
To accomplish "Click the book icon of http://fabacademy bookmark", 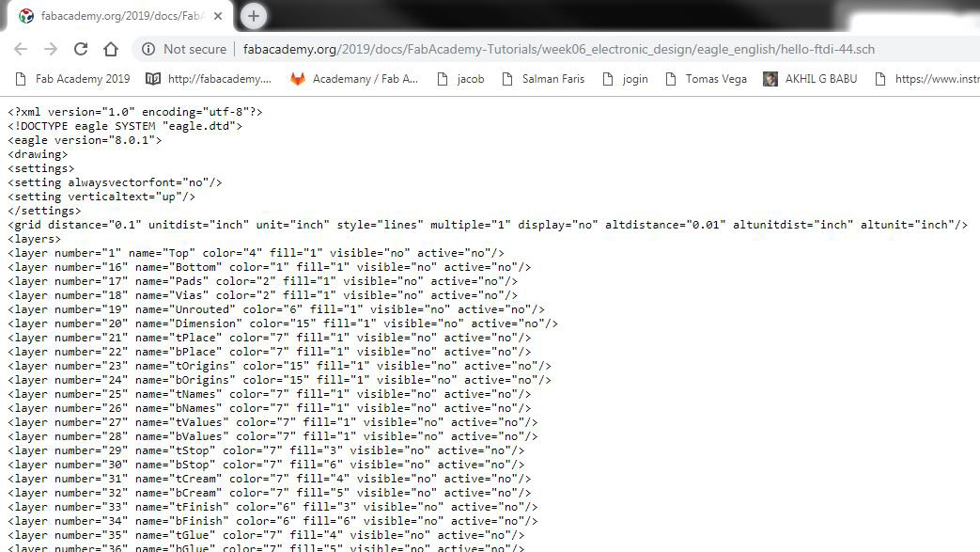I will (152, 79).
